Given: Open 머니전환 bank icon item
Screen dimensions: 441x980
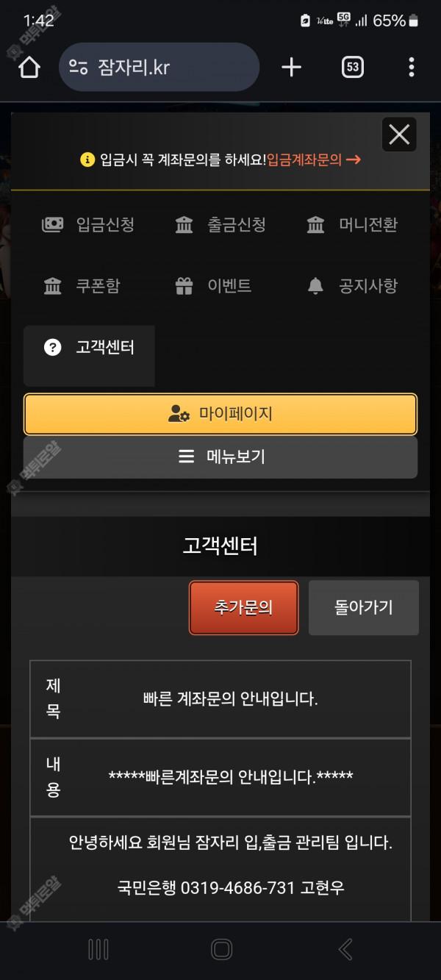Looking at the screenshot, I should (352, 225).
